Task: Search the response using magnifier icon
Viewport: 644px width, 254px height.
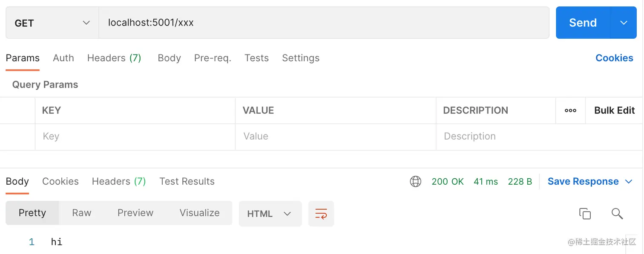Action: click(x=617, y=214)
